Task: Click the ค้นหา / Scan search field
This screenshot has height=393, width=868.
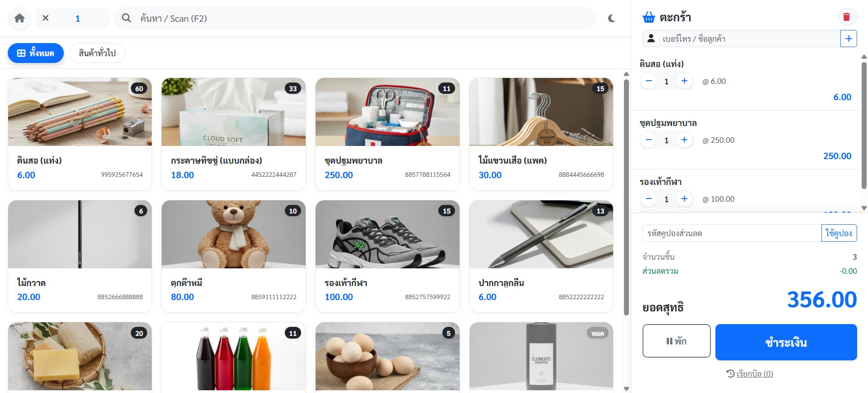Action: (355, 18)
